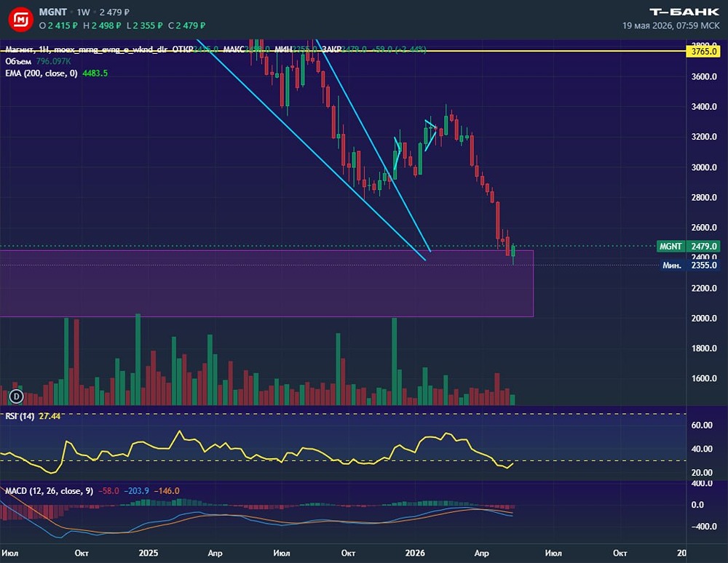Click the Окт label before 2026 on time axis
This screenshot has height=563, width=728.
tap(348, 553)
